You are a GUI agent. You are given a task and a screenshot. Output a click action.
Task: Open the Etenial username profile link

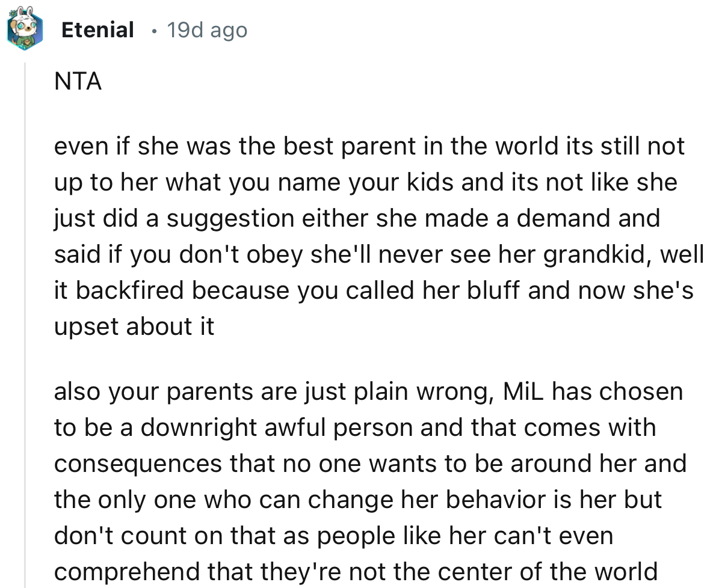(97, 30)
